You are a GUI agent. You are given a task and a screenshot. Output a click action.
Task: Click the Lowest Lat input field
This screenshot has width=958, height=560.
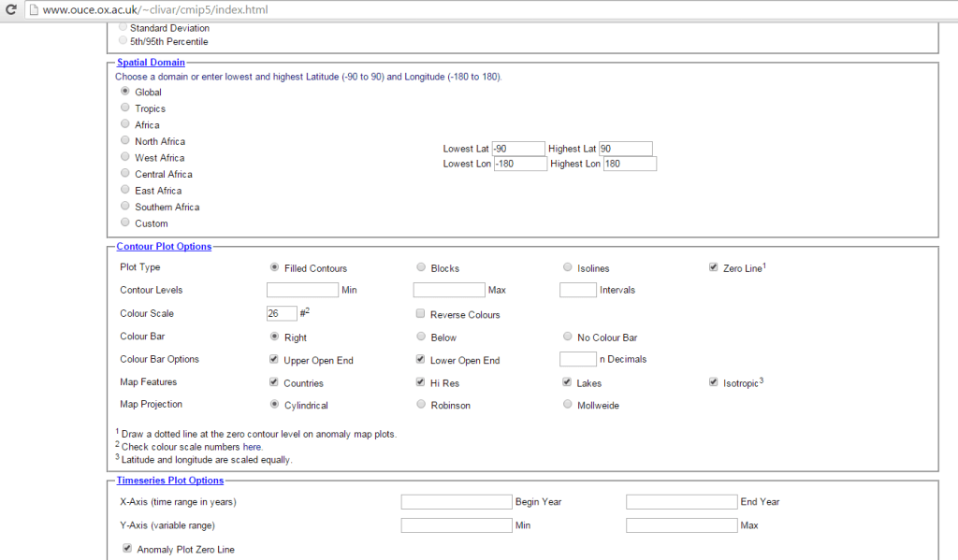click(x=518, y=149)
